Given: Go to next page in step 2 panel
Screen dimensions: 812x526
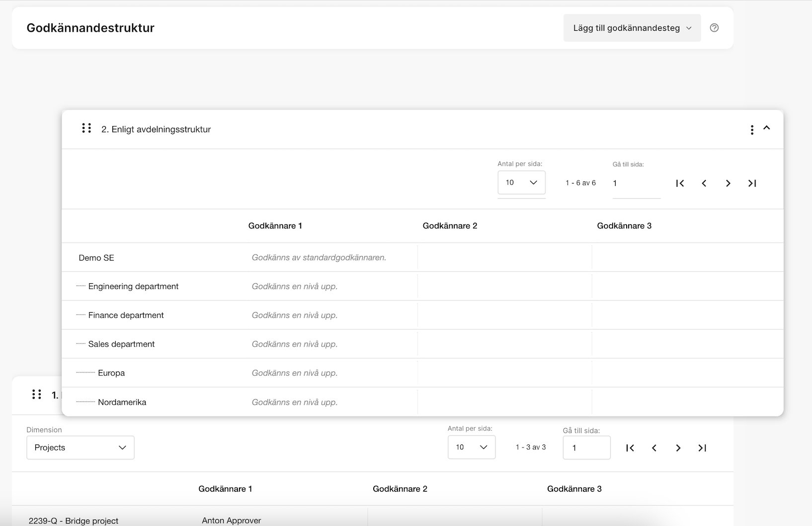Looking at the screenshot, I should (728, 183).
